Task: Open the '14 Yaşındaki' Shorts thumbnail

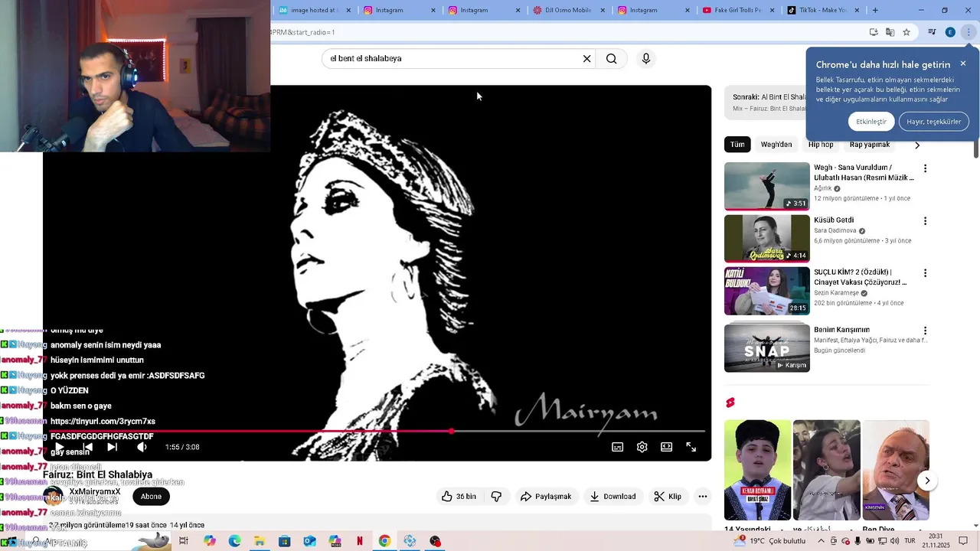Action: point(757,470)
